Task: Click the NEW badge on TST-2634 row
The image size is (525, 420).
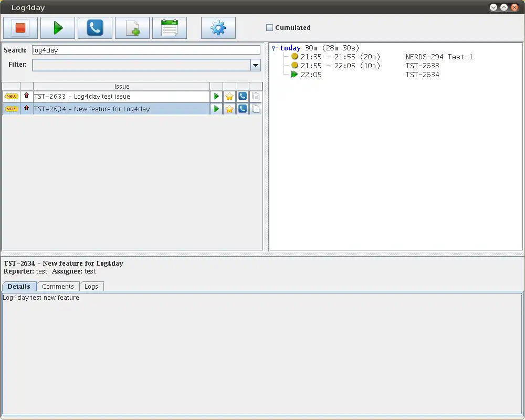Action: coord(12,109)
